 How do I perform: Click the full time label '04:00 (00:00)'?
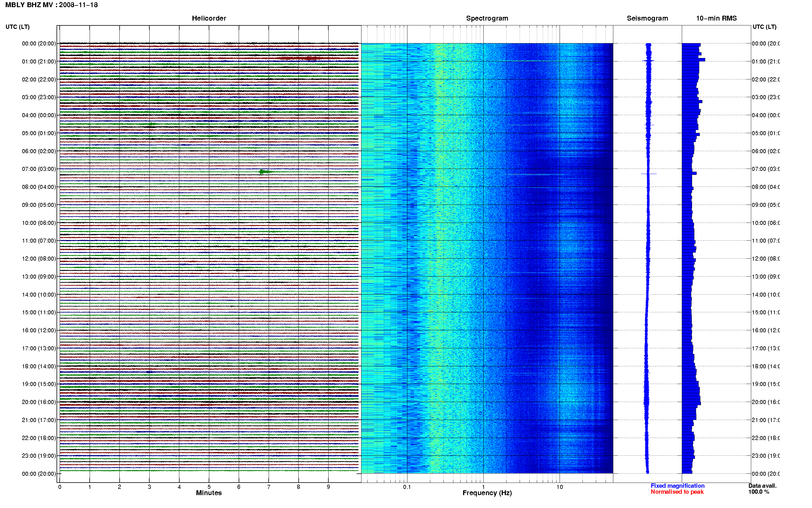point(39,115)
